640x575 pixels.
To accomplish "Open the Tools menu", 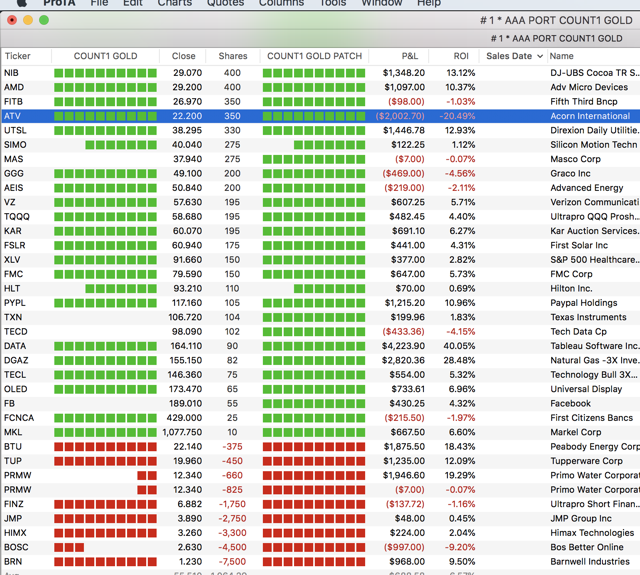I will [x=333, y=2].
